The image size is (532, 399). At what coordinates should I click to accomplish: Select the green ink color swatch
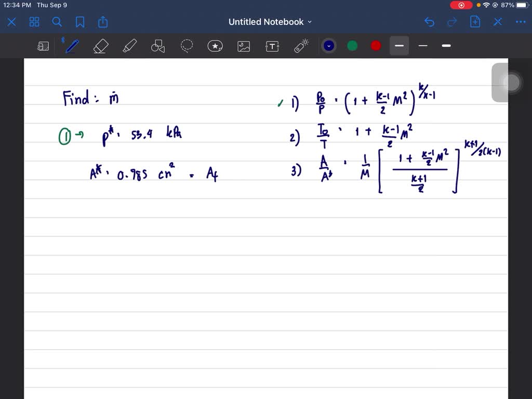[x=352, y=46]
